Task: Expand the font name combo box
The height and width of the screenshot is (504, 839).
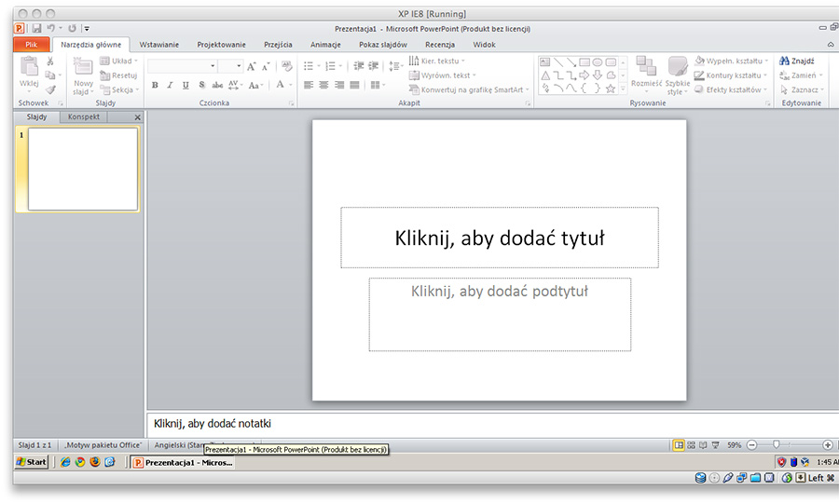Action: [x=213, y=66]
